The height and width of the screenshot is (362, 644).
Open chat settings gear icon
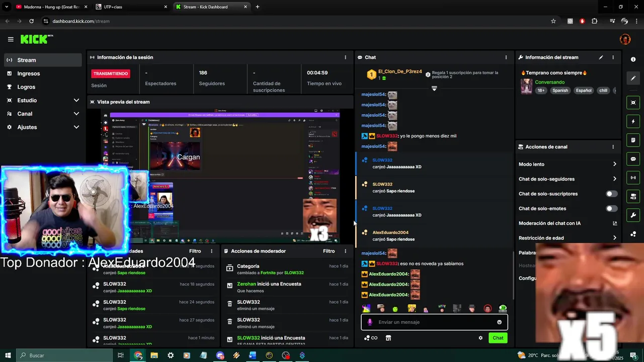click(480, 338)
